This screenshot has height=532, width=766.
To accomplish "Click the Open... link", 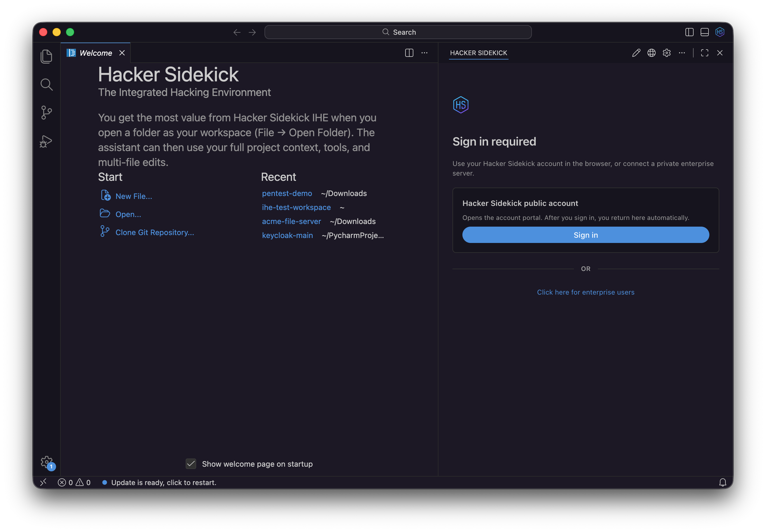I will [x=128, y=214].
